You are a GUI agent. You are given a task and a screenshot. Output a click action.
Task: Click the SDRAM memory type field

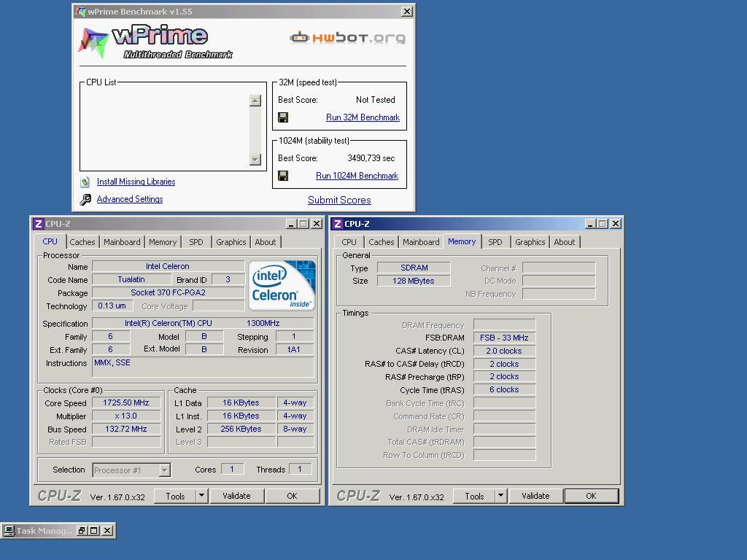[x=414, y=268]
